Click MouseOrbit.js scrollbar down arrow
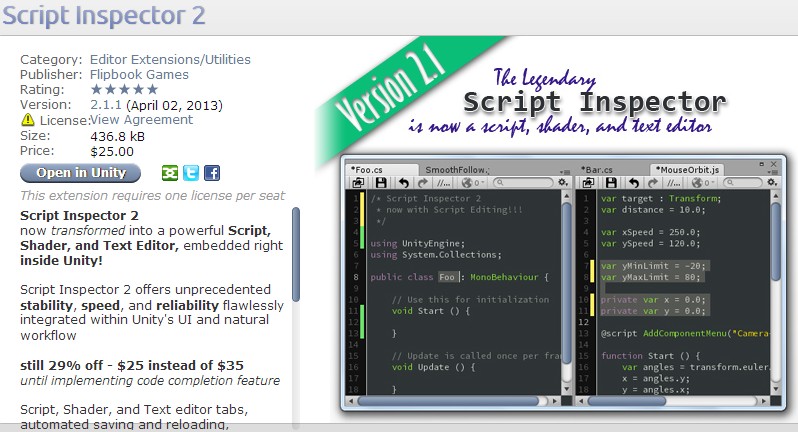 click(x=776, y=389)
